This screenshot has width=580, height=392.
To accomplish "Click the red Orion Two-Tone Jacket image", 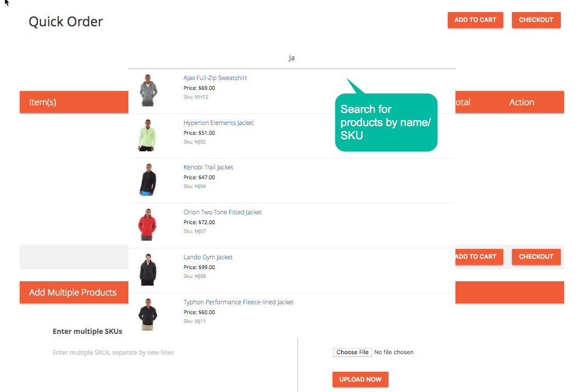I will (x=148, y=225).
